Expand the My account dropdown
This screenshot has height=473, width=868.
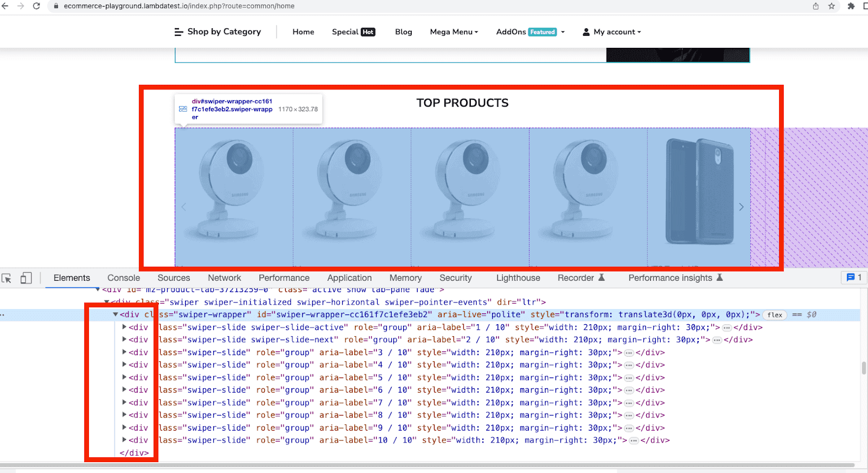612,32
